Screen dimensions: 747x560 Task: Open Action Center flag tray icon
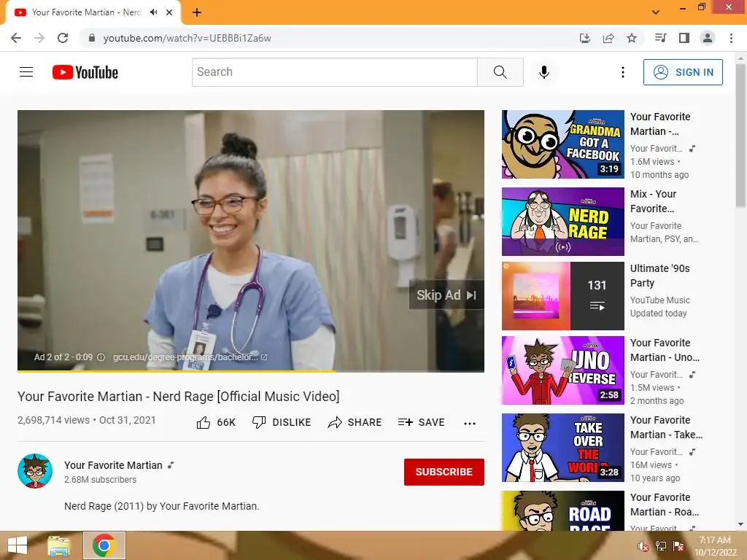coord(678,547)
